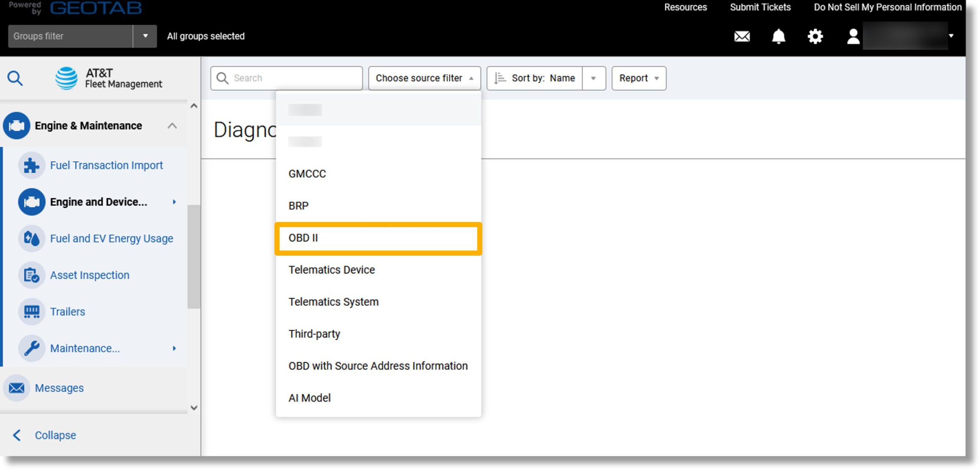Click the Fuel and EV Energy droplet icon
Image resolution: width=980 pixels, height=470 pixels.
tap(31, 238)
